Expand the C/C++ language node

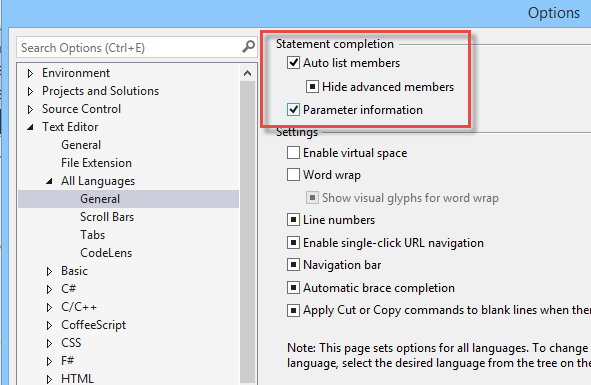[49, 307]
